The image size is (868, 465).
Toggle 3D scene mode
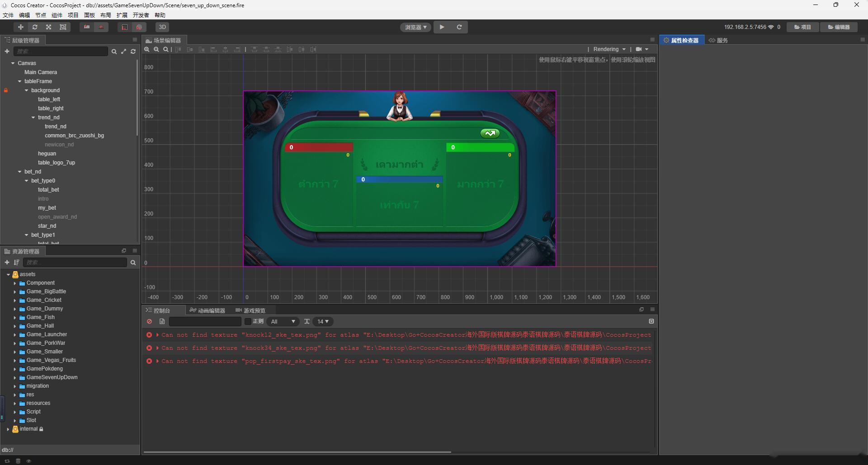162,27
